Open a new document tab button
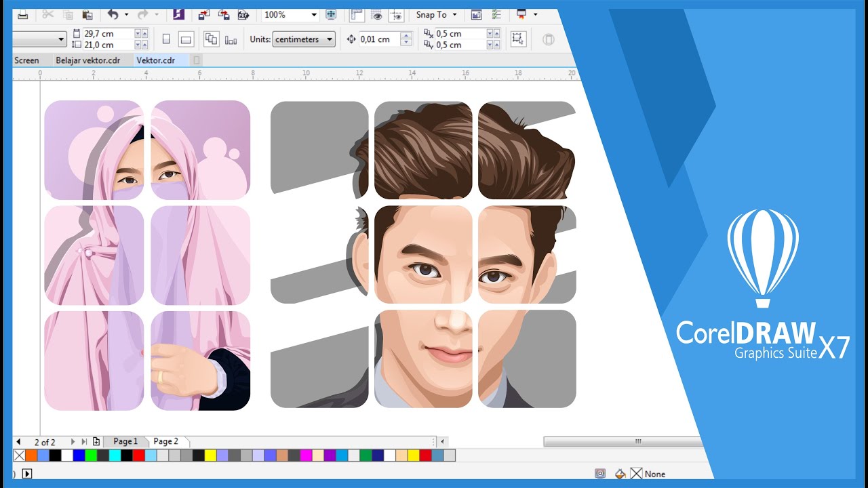The width and height of the screenshot is (868, 488). click(x=197, y=60)
